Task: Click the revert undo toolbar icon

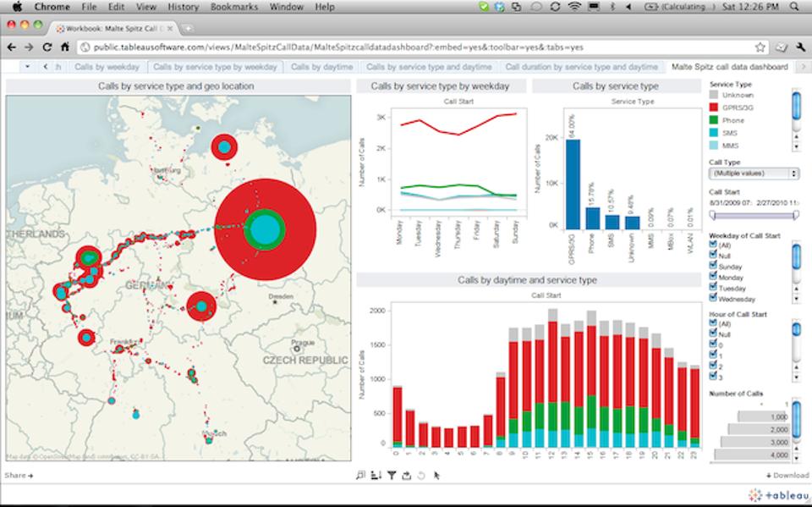Action: tap(421, 475)
